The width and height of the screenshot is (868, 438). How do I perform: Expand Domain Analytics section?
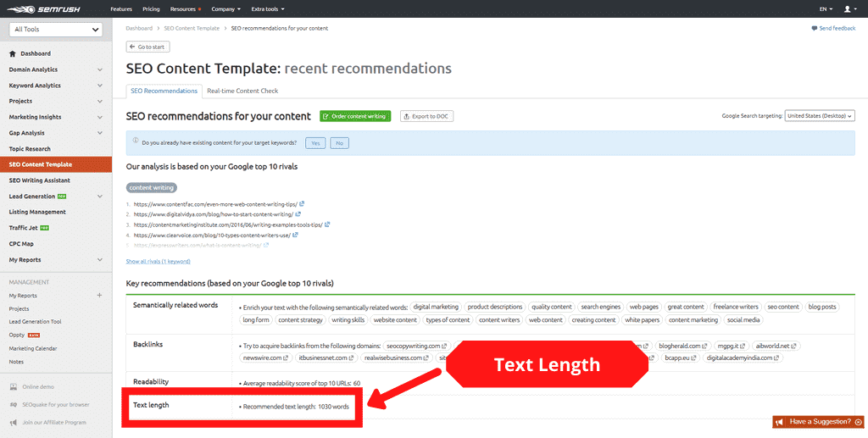coord(100,69)
